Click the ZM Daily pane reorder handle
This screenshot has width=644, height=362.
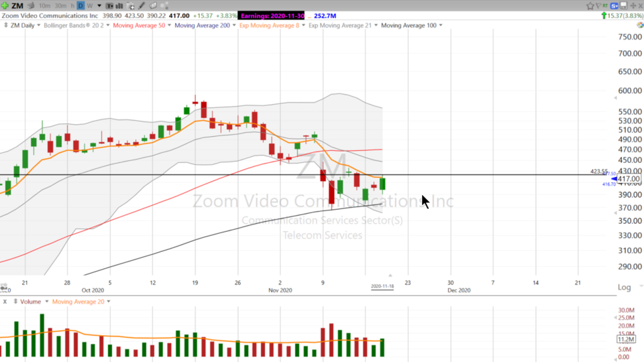pos(6,25)
